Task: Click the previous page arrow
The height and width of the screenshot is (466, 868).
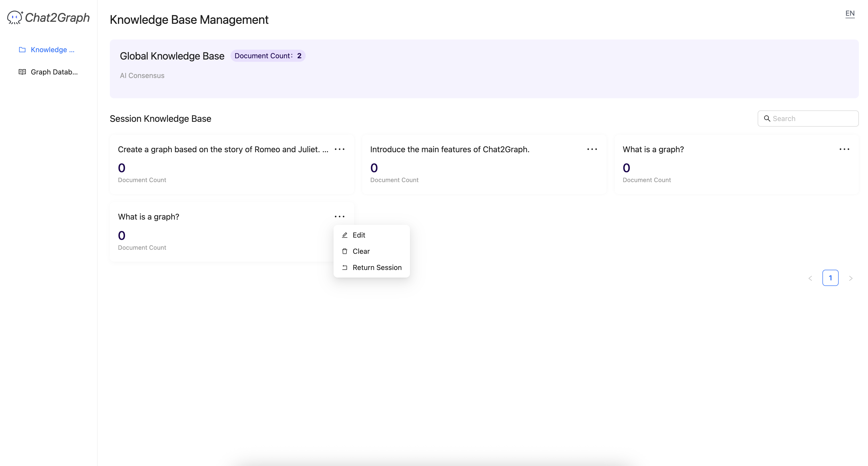Action: tap(810, 278)
